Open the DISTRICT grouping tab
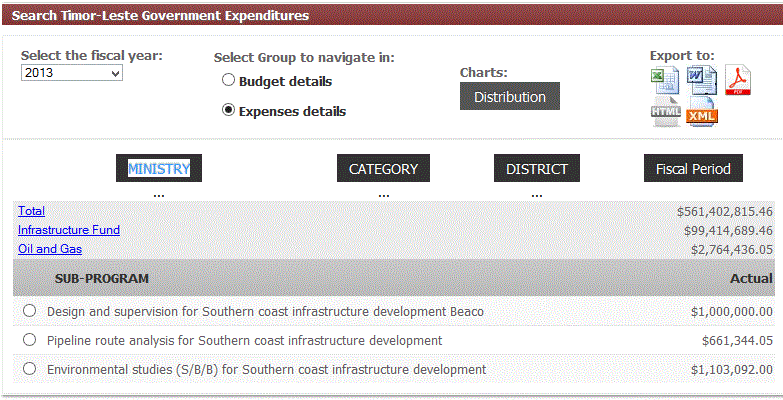783x400 pixels. coord(537,168)
